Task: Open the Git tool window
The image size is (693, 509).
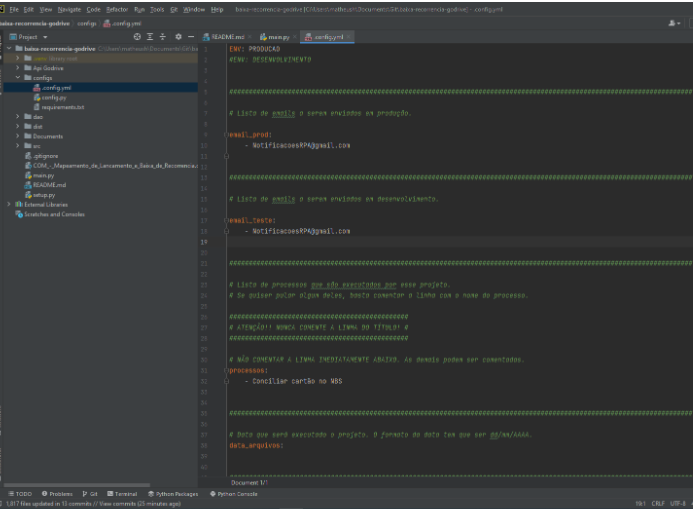Action: click(x=90, y=494)
